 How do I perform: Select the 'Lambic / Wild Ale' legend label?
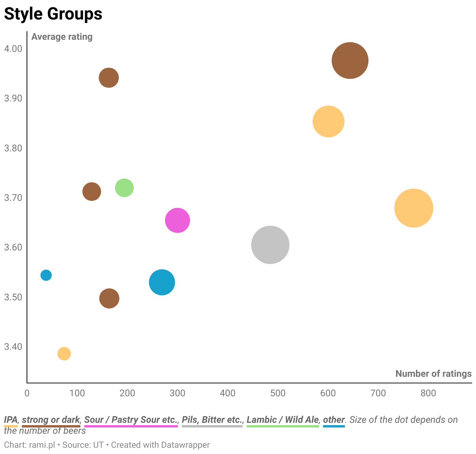(x=283, y=420)
